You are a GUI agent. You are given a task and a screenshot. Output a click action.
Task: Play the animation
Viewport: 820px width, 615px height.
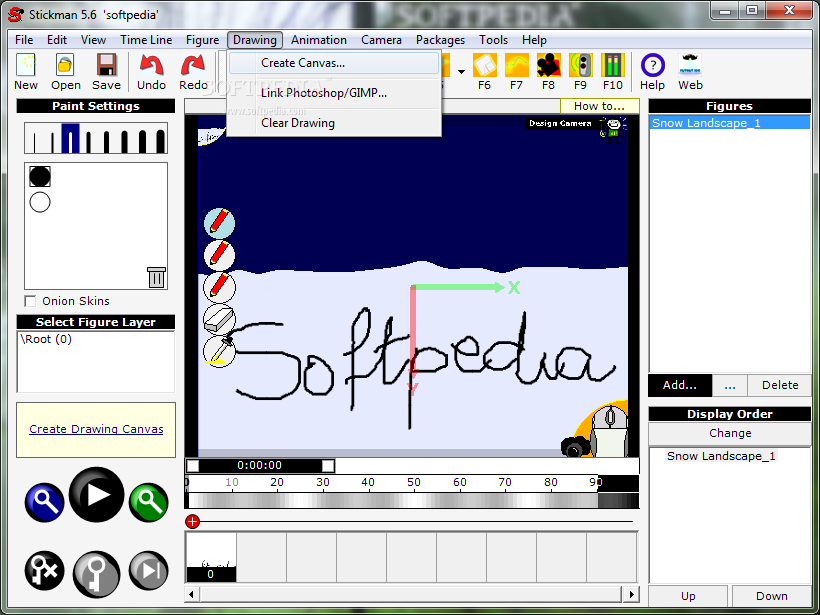coord(96,495)
